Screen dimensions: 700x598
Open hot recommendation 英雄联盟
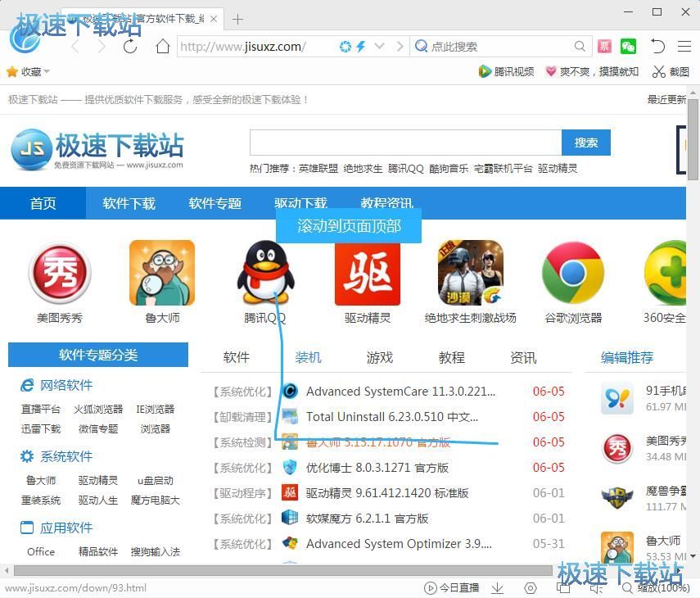(x=318, y=169)
